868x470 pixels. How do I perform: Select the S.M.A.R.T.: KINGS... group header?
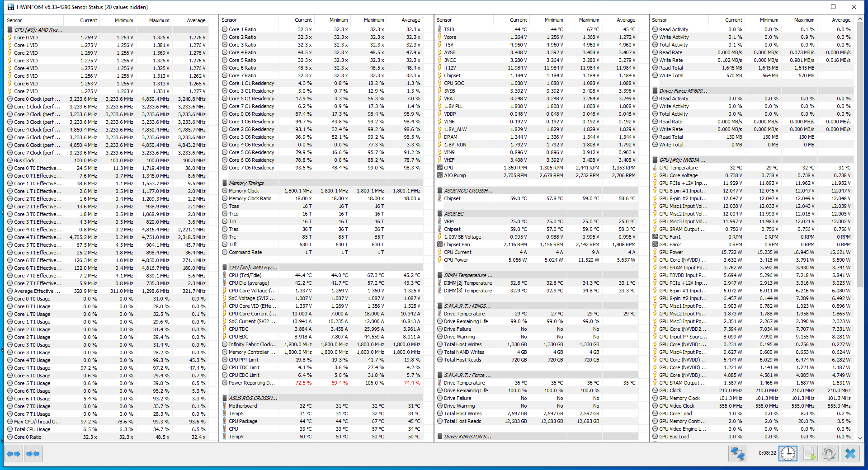pos(537,306)
